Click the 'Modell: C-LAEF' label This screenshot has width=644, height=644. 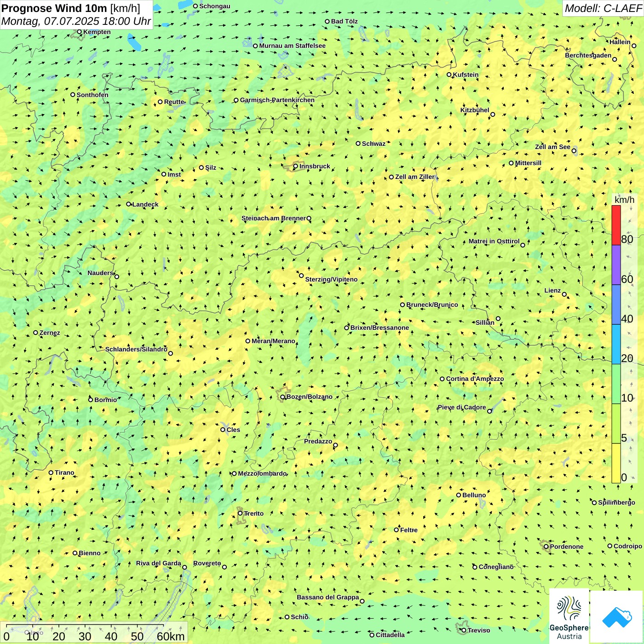tap(603, 8)
